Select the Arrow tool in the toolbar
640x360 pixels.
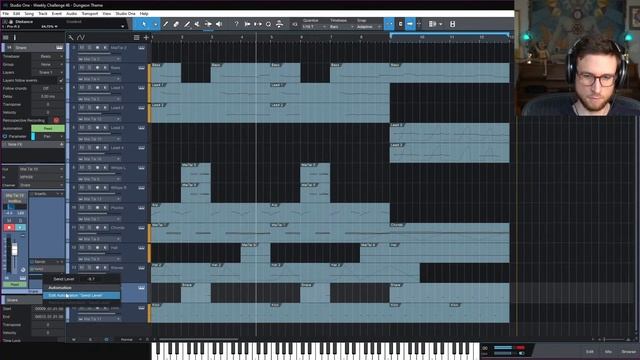pyautogui.click(x=144, y=24)
